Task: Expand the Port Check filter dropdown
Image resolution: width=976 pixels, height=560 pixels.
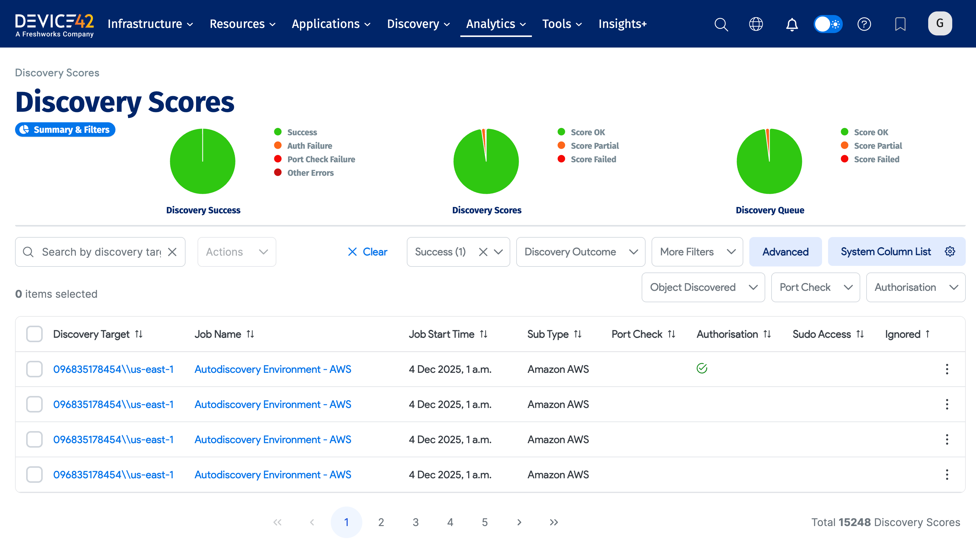Action: pyautogui.click(x=815, y=287)
